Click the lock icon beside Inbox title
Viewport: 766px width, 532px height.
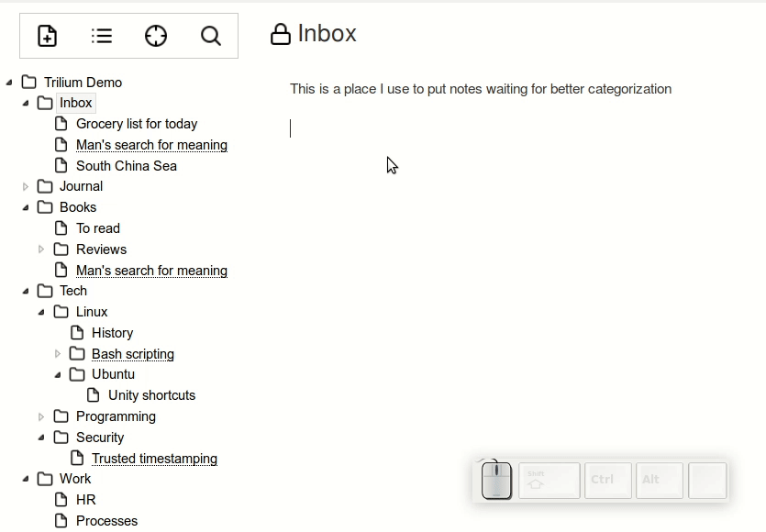280,35
